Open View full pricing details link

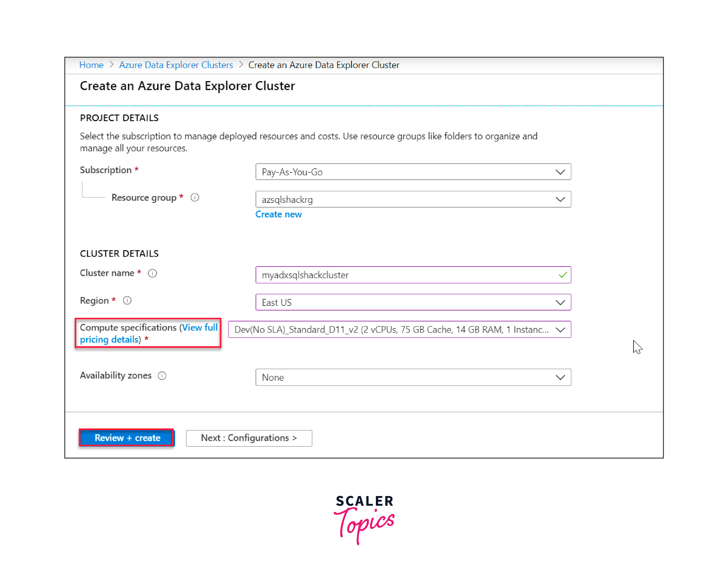pyautogui.click(x=149, y=334)
